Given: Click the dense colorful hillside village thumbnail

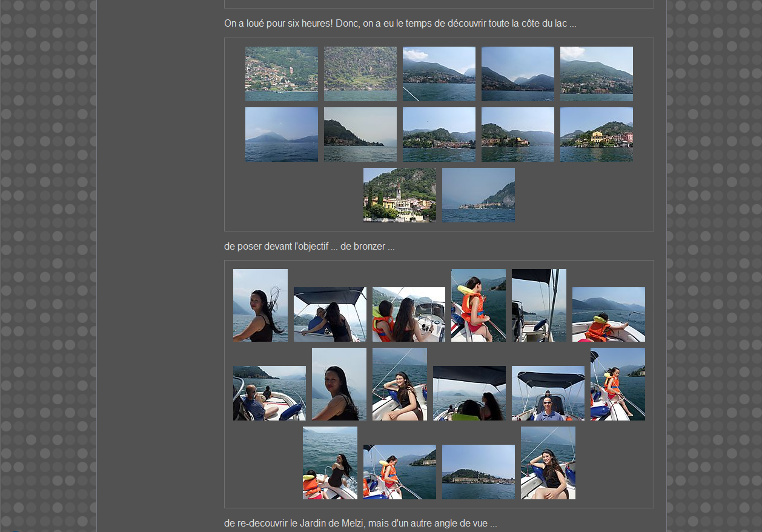Looking at the screenshot, I should (281, 74).
